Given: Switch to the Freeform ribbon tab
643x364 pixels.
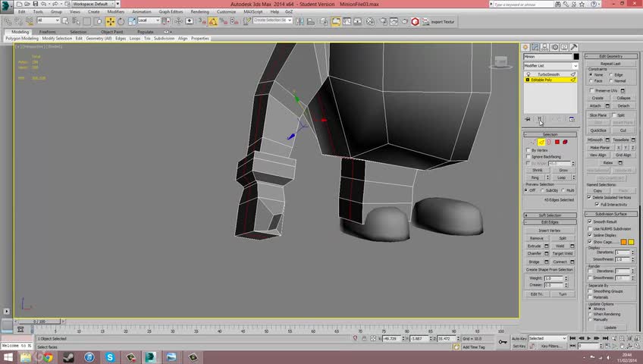Looking at the screenshot, I should pos(47,32).
